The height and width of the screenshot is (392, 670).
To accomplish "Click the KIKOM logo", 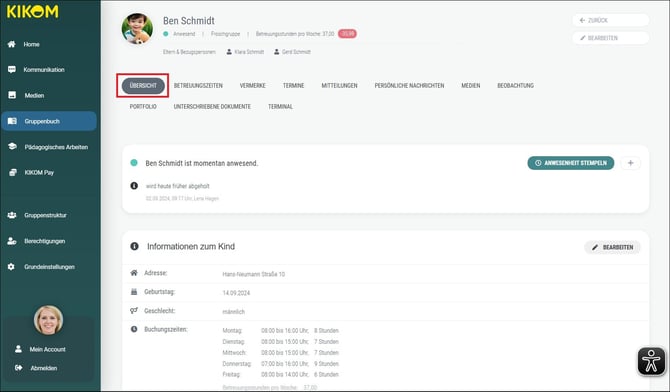I will [32, 12].
